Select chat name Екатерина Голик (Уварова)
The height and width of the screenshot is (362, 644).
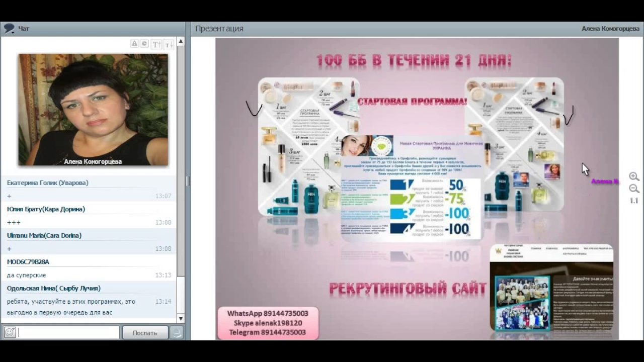(48, 183)
